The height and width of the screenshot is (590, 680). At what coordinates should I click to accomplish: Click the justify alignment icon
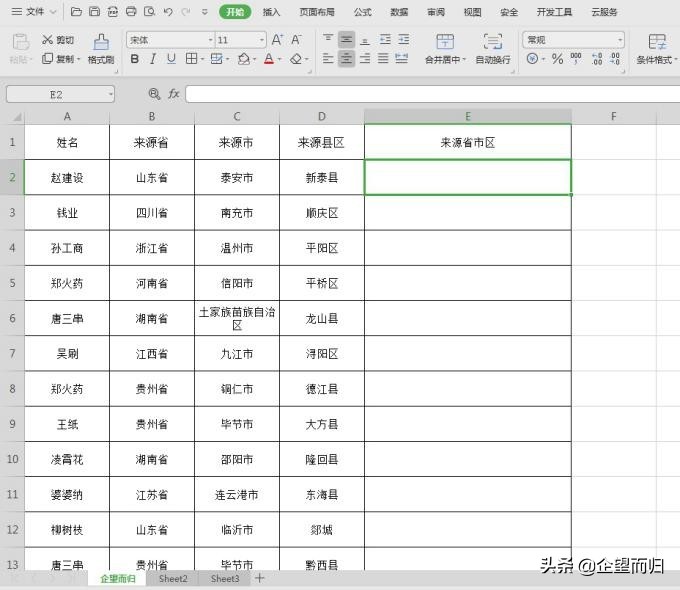click(x=383, y=59)
